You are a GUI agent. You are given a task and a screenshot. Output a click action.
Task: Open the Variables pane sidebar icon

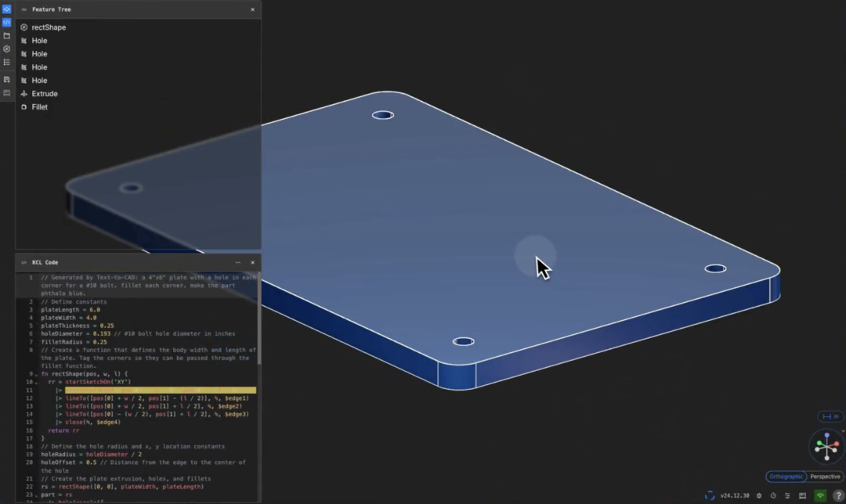6,49
